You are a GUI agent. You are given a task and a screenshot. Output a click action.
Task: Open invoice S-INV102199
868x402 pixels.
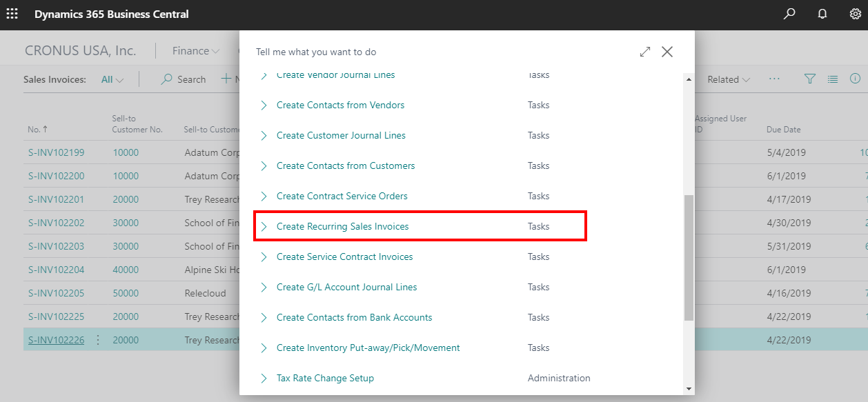point(56,152)
